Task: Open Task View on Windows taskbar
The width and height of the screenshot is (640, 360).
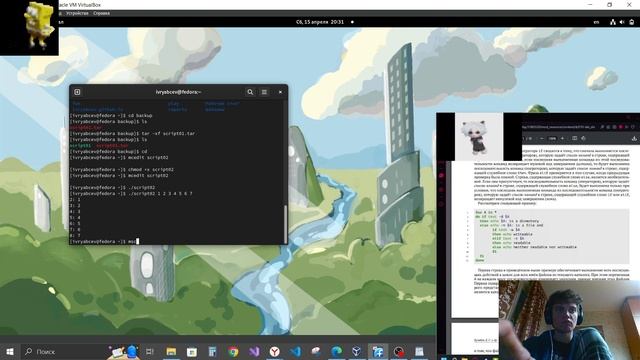Action: 150,351
